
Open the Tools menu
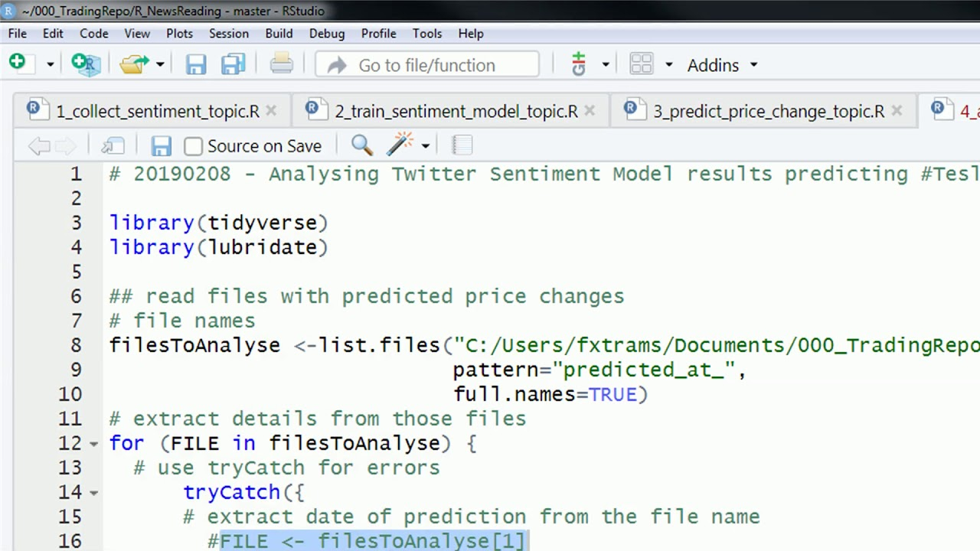click(x=426, y=34)
